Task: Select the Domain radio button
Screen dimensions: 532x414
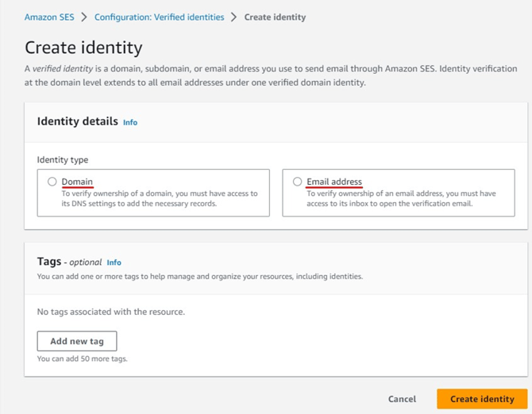Action: tap(52, 182)
